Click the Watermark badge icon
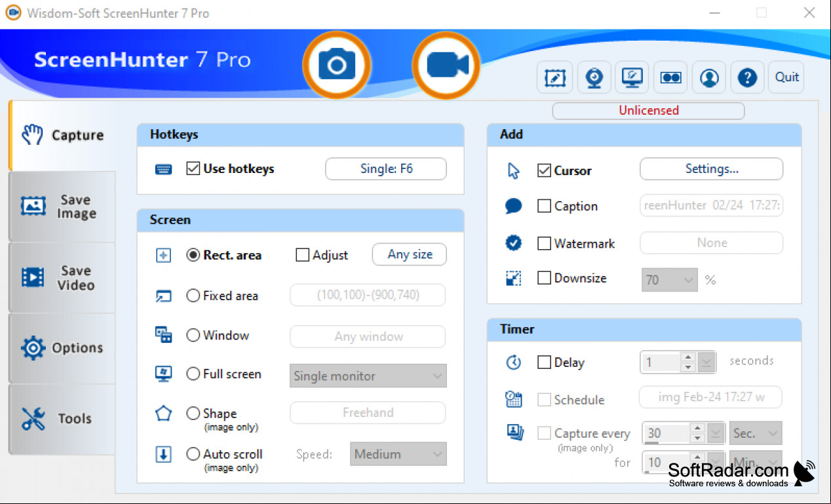 [x=514, y=243]
